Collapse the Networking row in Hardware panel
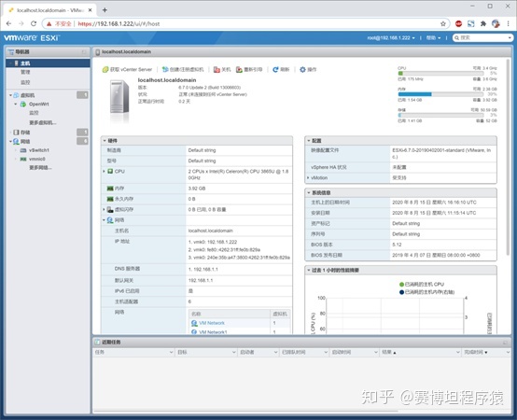517x420 pixels. [104, 220]
